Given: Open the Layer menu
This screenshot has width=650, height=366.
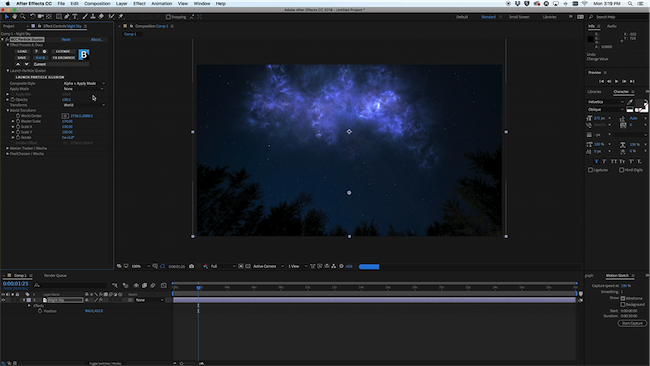Looking at the screenshot, I should click(x=121, y=3).
